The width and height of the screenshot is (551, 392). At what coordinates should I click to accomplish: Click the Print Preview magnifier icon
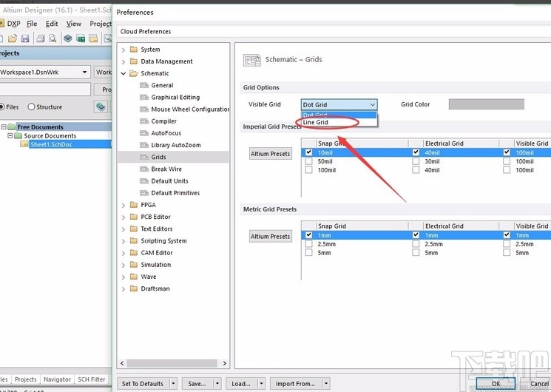(x=53, y=38)
